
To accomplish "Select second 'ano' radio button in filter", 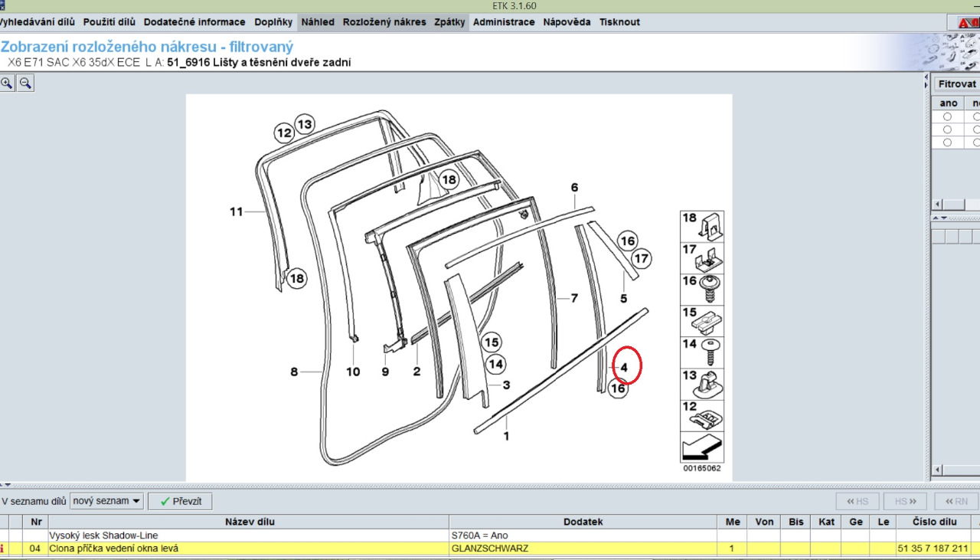I will tap(948, 129).
